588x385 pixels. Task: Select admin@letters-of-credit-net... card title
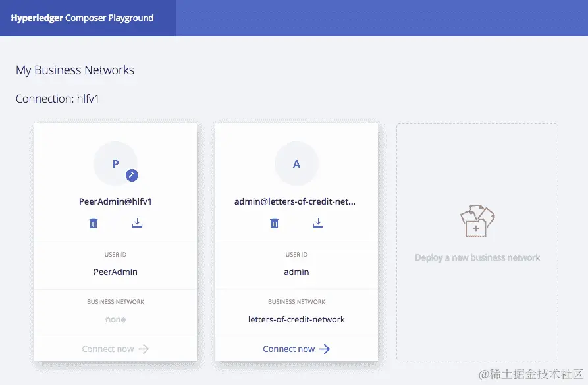coord(295,201)
